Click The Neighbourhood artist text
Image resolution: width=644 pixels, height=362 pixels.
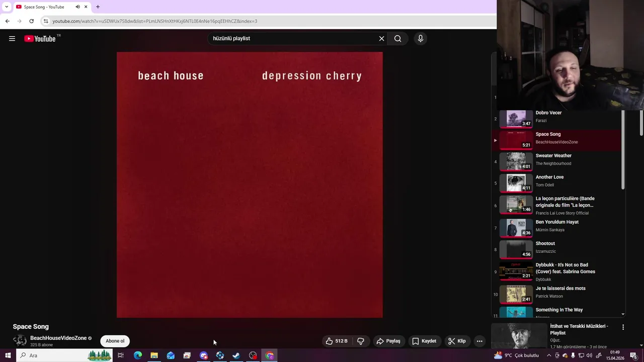tap(553, 163)
